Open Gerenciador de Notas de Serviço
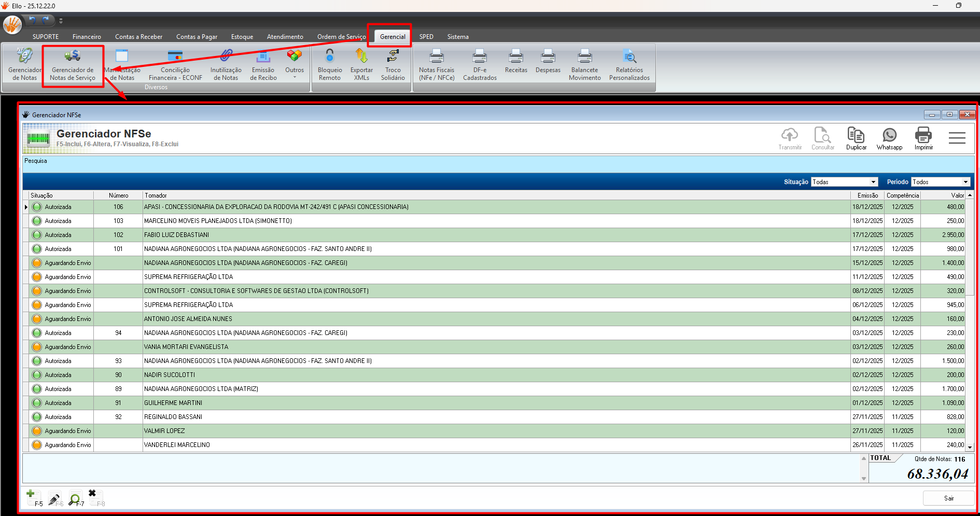This screenshot has height=516, width=980. click(73, 65)
